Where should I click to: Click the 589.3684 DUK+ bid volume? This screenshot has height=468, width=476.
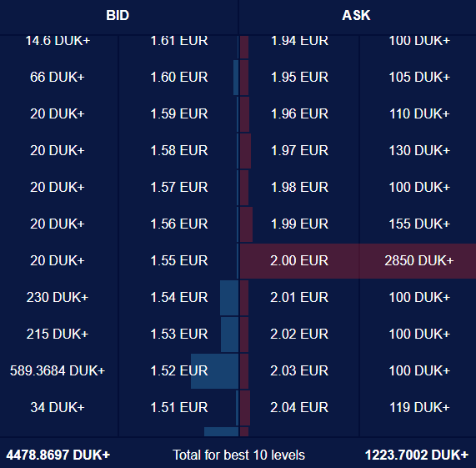tap(58, 370)
